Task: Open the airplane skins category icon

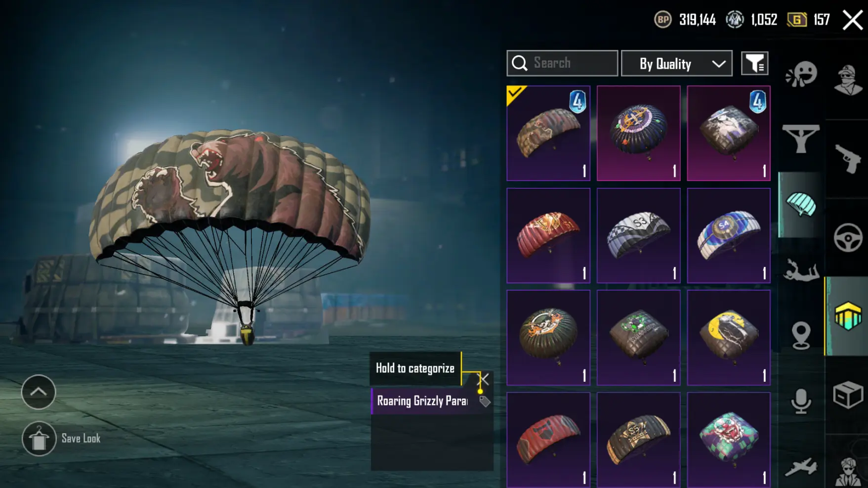Action: coord(801,467)
